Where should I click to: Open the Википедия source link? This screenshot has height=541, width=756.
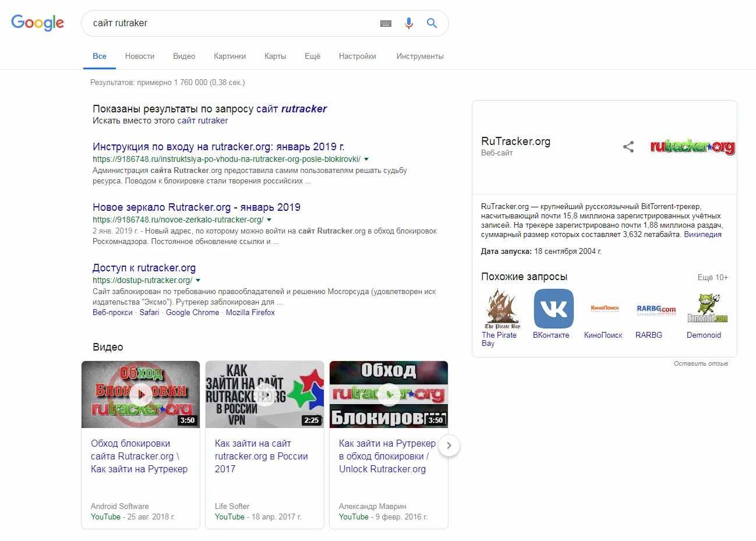coord(702,235)
